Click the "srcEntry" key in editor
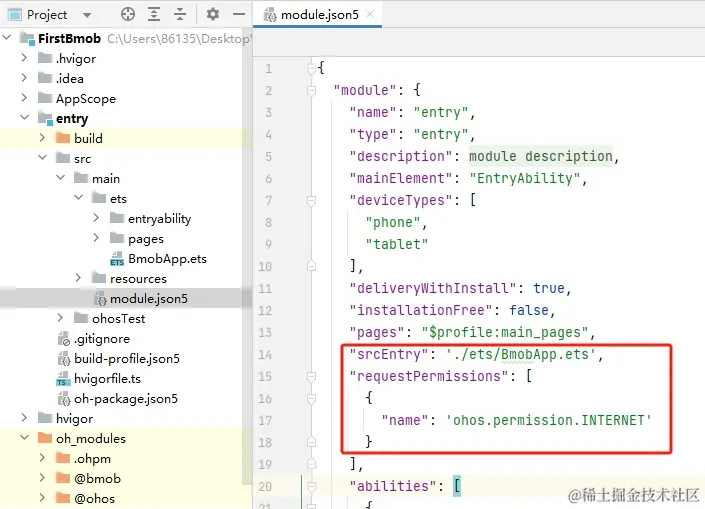 (x=389, y=354)
